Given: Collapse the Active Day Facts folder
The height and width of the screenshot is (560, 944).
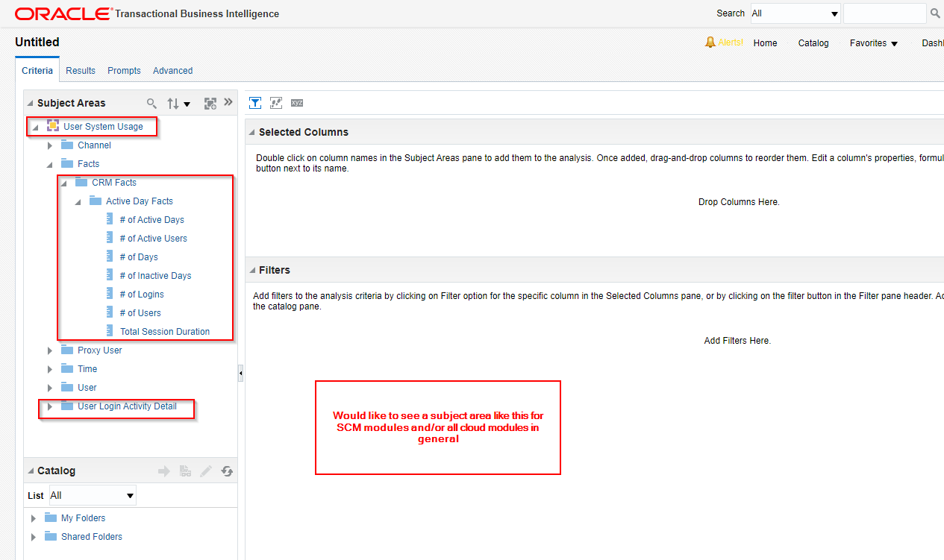Looking at the screenshot, I should tap(78, 202).
